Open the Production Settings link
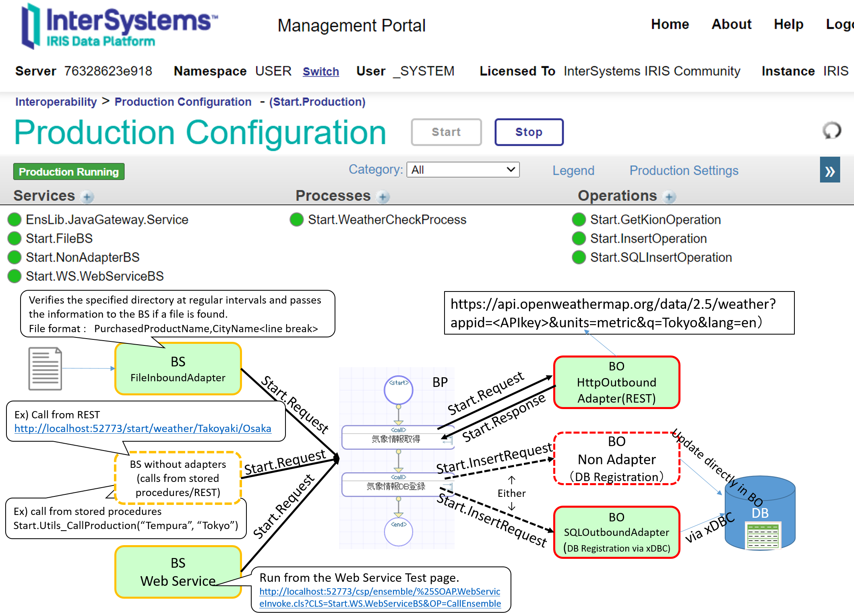 [x=684, y=170]
